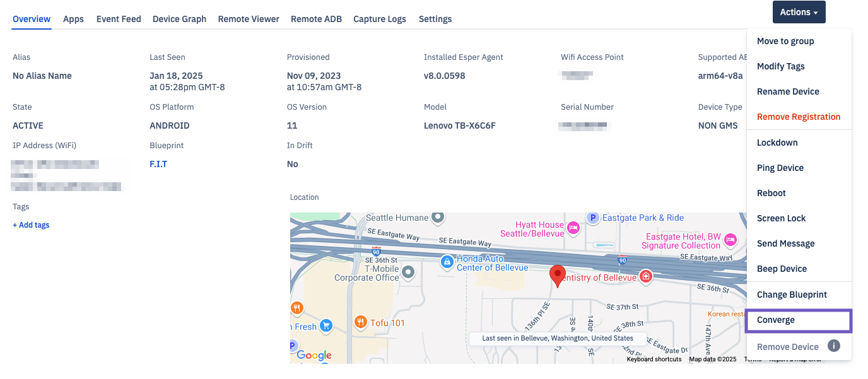Open the F.I.T blueprint link
This screenshot has height=379, width=868.
(x=158, y=164)
